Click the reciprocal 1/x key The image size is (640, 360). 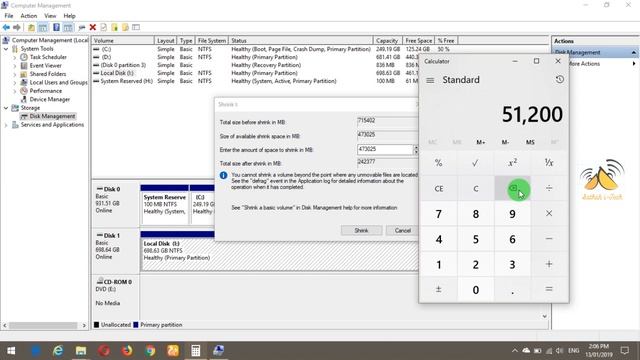tap(549, 163)
